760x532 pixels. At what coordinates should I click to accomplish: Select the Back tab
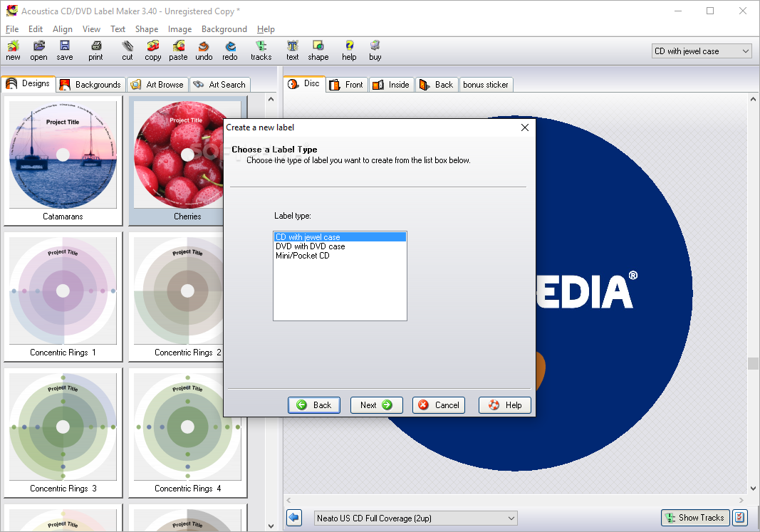[x=437, y=84]
